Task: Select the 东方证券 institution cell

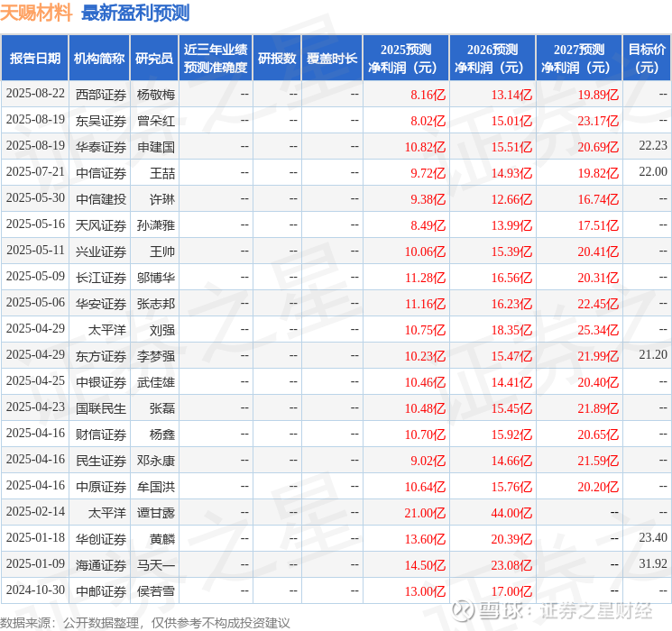Action: pyautogui.click(x=101, y=356)
